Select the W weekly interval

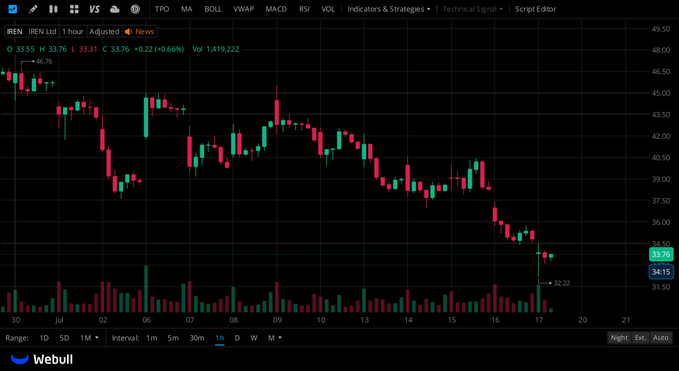254,338
